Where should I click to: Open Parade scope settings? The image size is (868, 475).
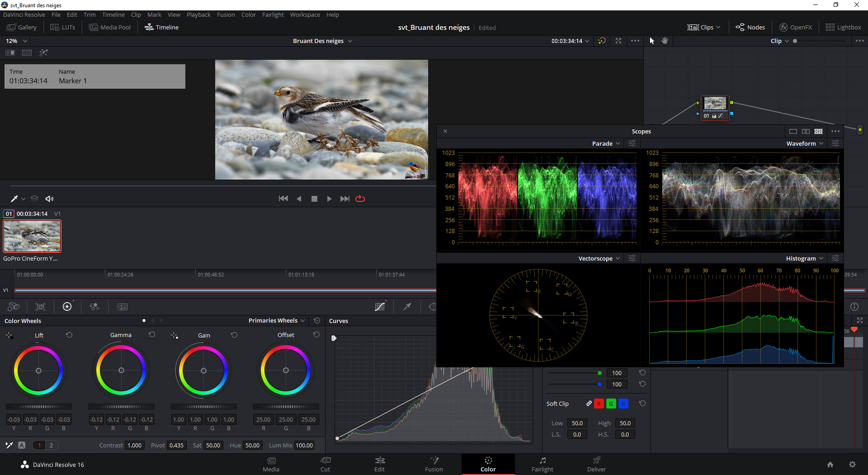pyautogui.click(x=632, y=143)
